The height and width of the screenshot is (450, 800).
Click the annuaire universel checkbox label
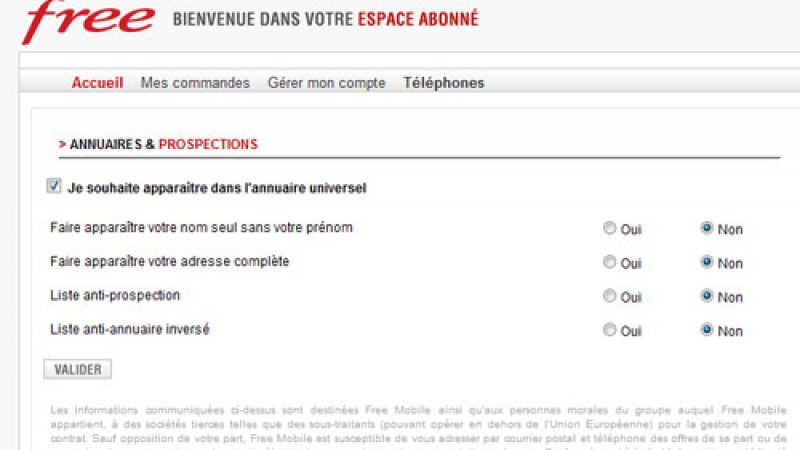[217, 187]
